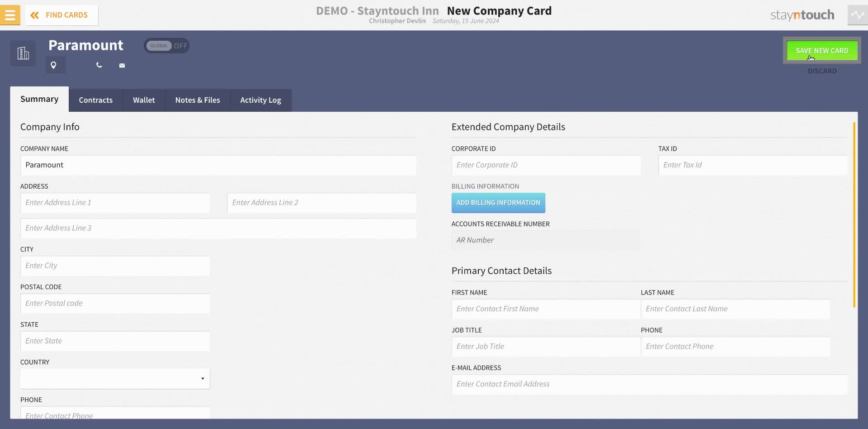Click the 'New Company Card' title
The width and height of the screenshot is (868, 429).
click(x=499, y=10)
